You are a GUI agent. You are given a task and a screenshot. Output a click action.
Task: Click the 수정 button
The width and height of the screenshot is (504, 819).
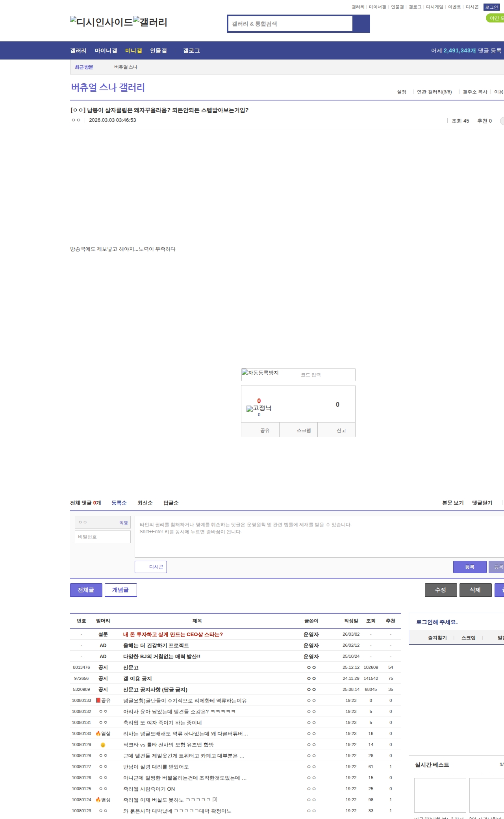[441, 590]
